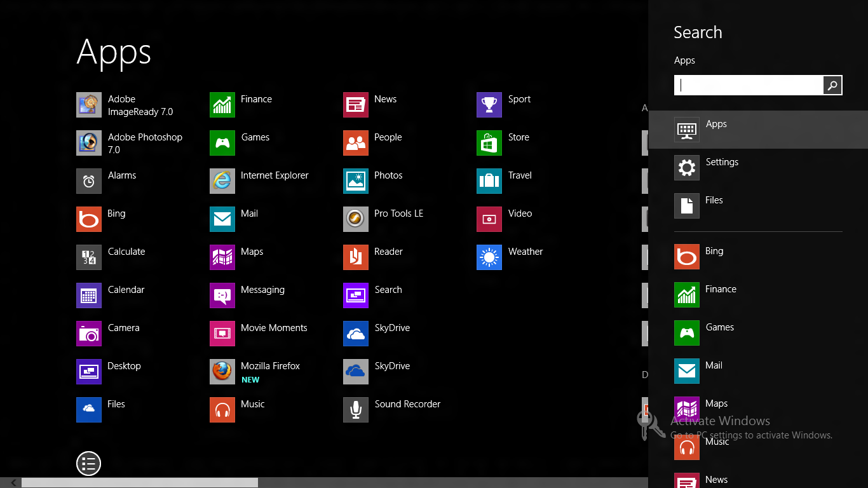Open Adobe ImageReady 7.0 app icon

(89, 105)
